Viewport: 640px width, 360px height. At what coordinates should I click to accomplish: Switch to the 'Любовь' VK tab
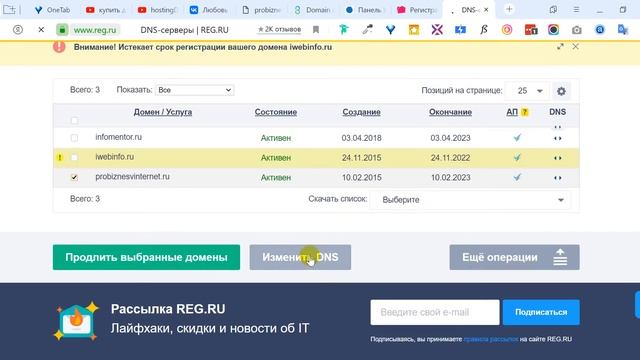[x=209, y=10]
